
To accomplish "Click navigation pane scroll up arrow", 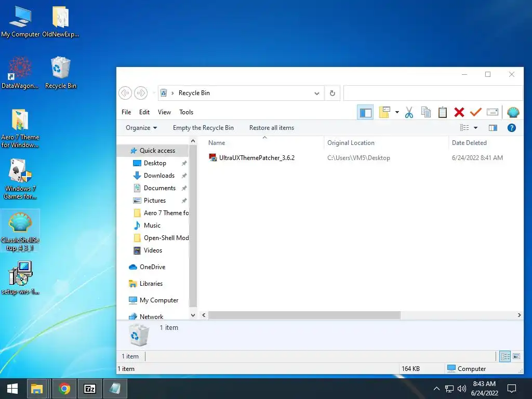I will click(x=193, y=141).
